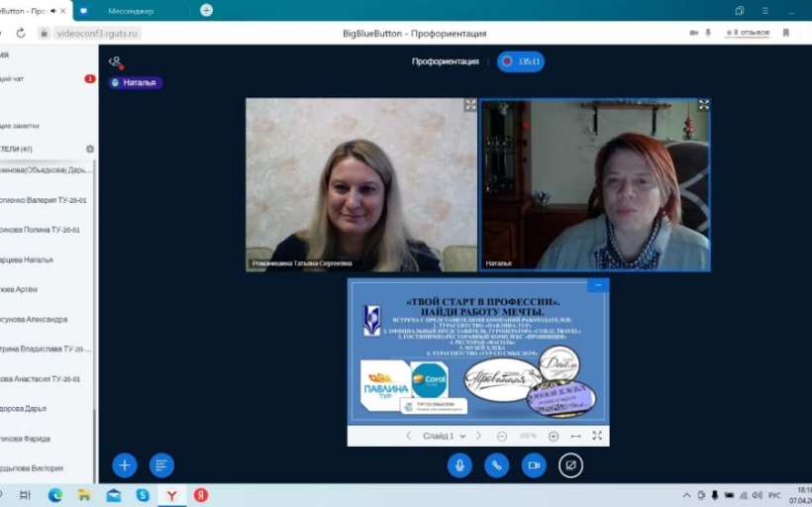
Task: Click the recording timer indicator 135:11
Action: [x=521, y=61]
